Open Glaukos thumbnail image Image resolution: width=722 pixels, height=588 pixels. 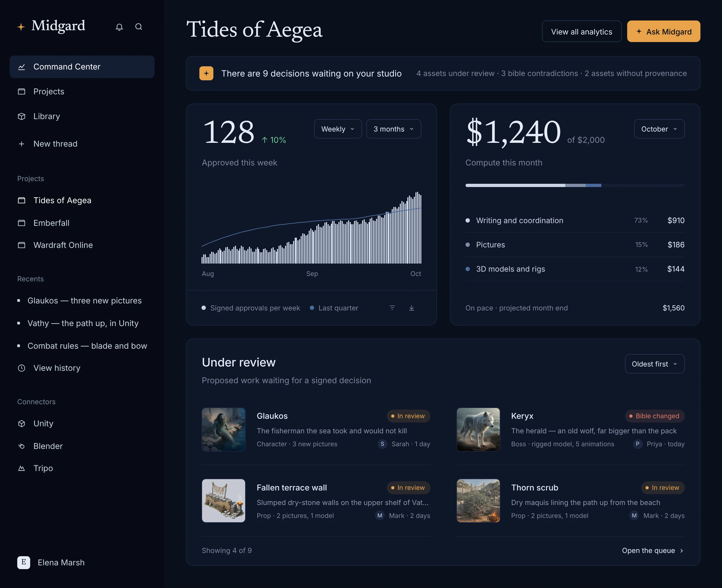point(224,430)
